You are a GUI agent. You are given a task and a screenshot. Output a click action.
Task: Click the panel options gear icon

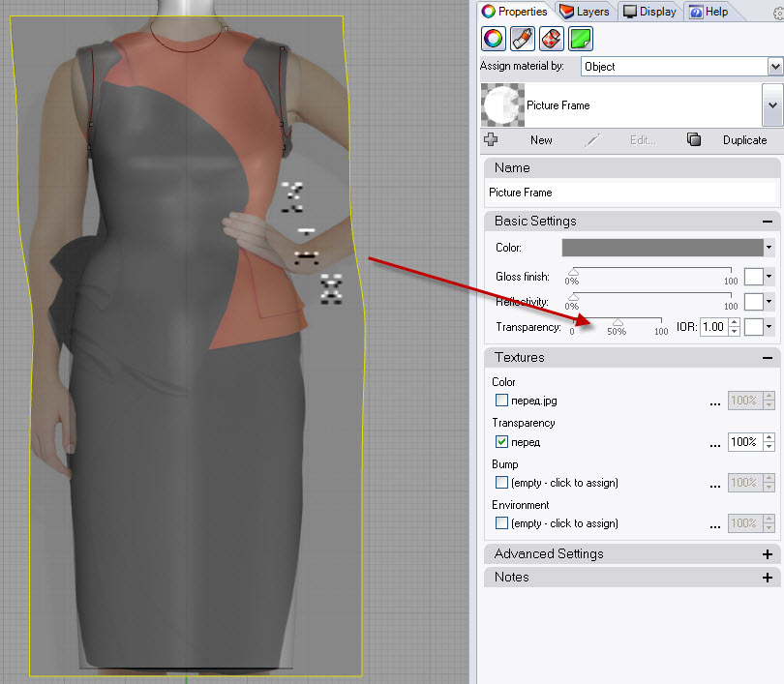[x=777, y=13]
